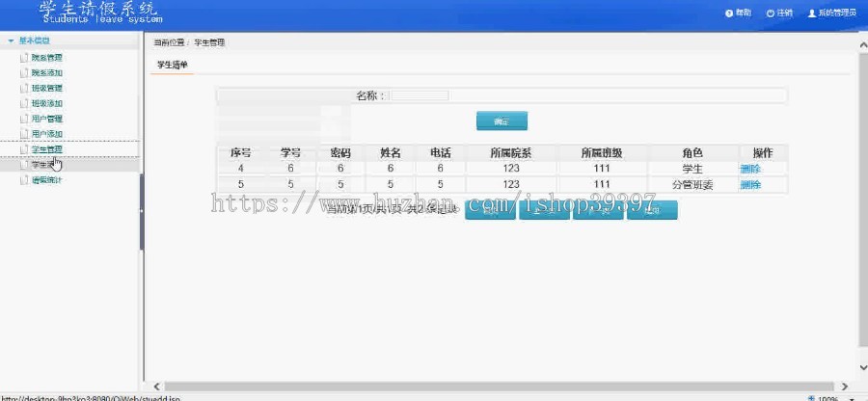The image size is (868, 401).
Task: Delete the student row with 学号 6
Action: pyautogui.click(x=750, y=169)
